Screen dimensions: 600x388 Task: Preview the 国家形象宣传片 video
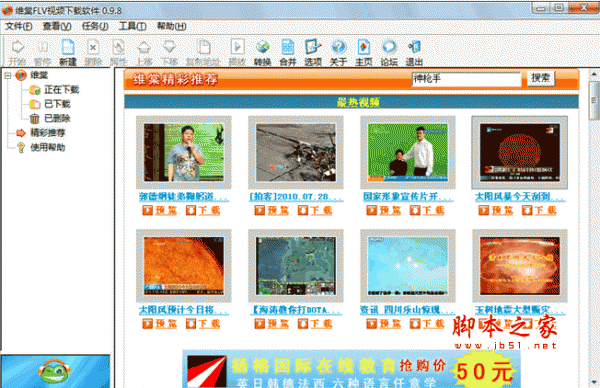[x=384, y=210]
